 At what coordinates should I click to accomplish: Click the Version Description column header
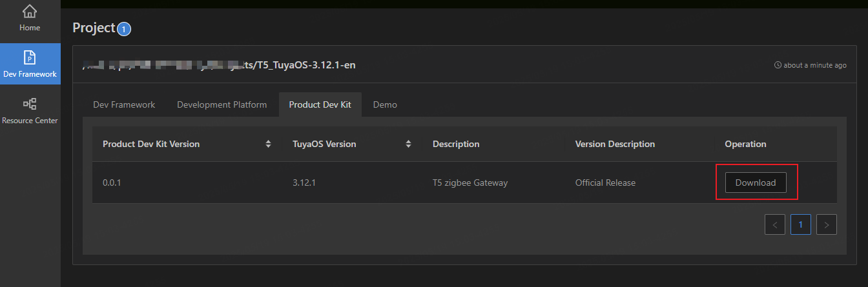(615, 144)
